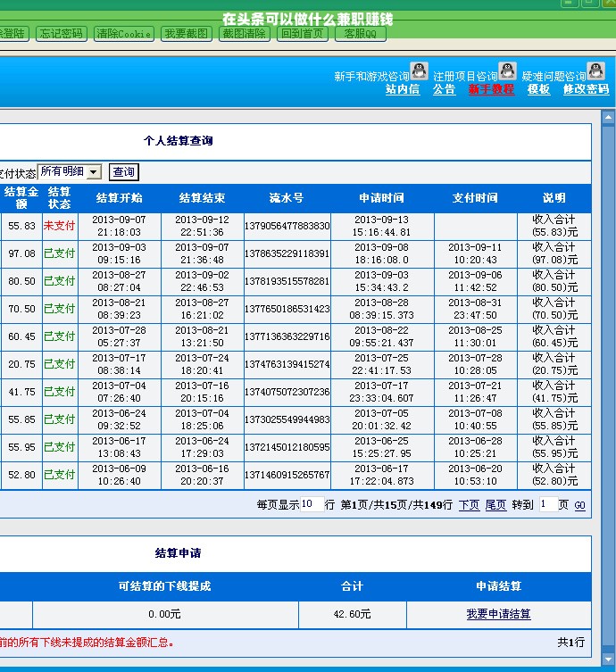Screen dimensions: 616x672
Task: Jump to last page via 尾页
Action: pos(496,505)
